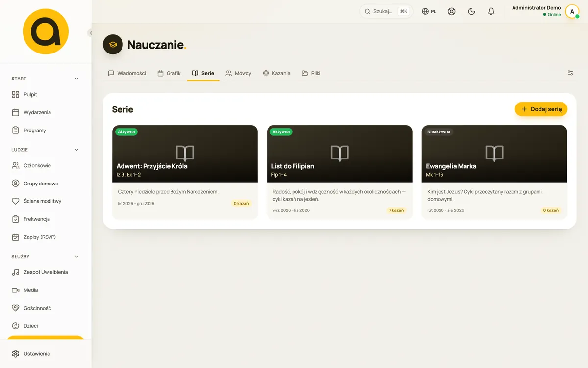This screenshot has height=368, width=588.
Task: Select the Serie tab
Action: tap(203, 73)
